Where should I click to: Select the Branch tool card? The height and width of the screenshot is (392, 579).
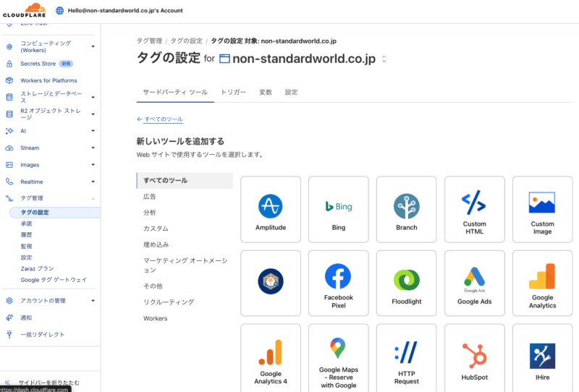tap(407, 209)
